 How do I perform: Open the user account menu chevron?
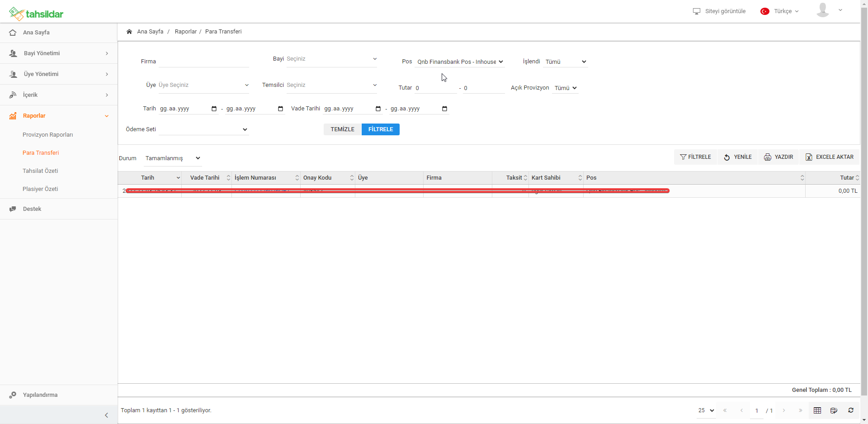coord(840,10)
